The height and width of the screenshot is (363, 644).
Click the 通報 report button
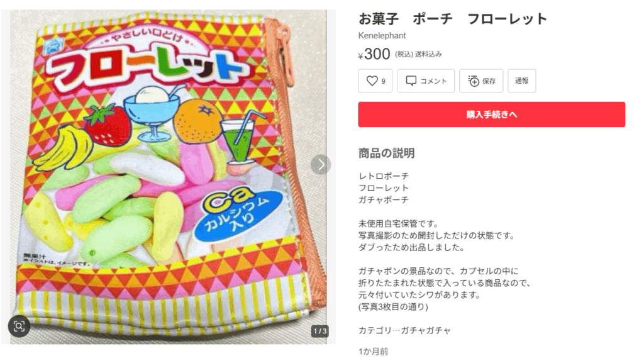pos(521,81)
